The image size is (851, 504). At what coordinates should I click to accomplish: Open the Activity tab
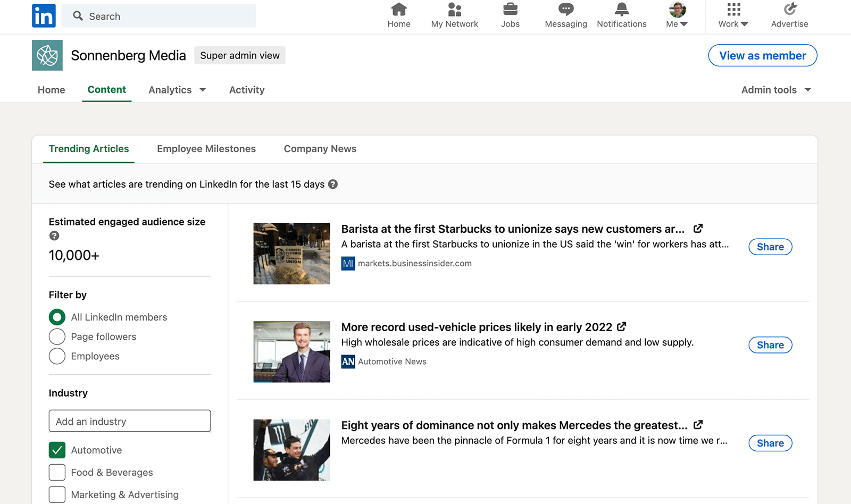click(247, 90)
